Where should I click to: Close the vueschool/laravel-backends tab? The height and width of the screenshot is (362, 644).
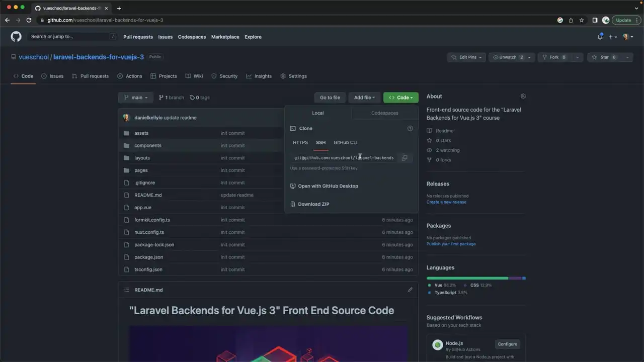[106, 8]
